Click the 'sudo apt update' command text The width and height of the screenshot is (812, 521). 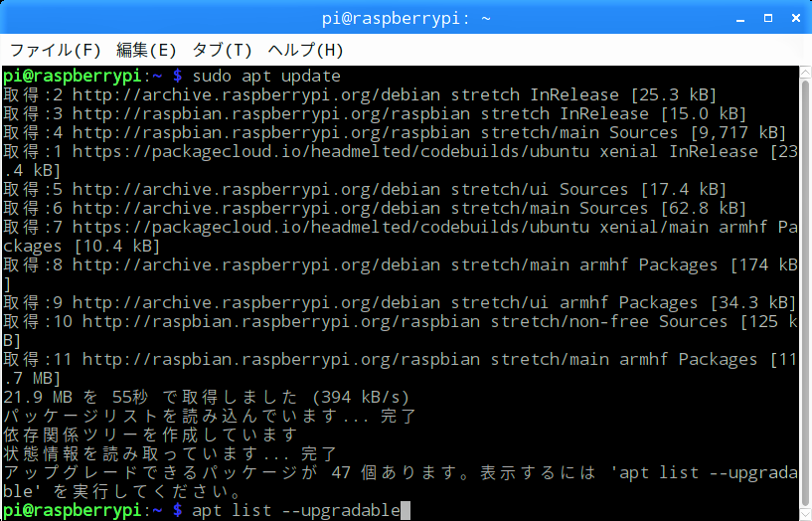(x=266, y=77)
